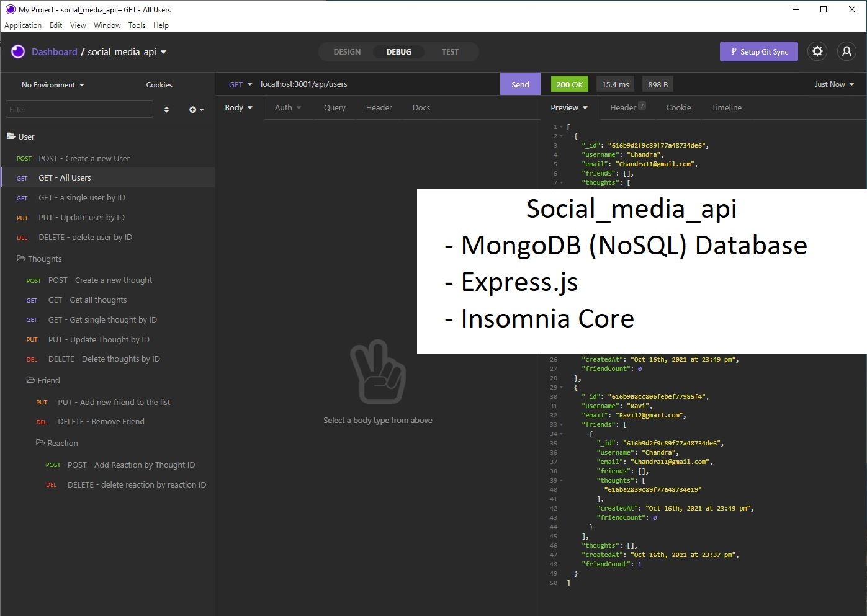This screenshot has height=616, width=867.
Task: Open the Timeline tab
Action: point(726,107)
